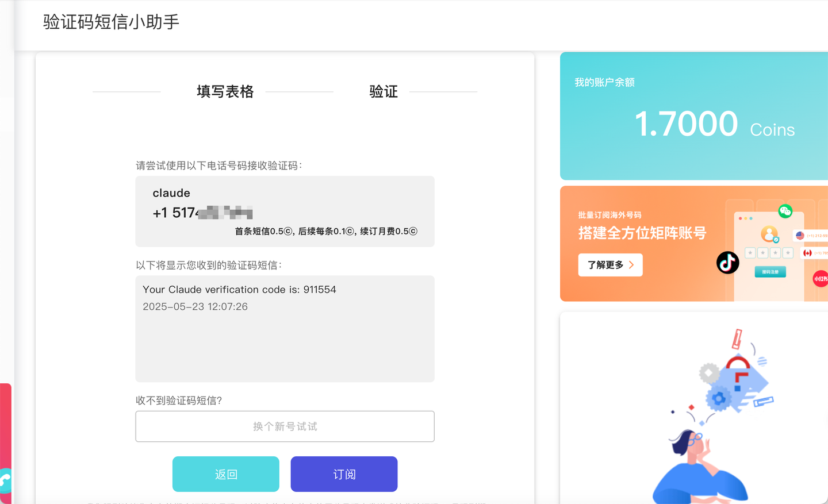Click the teal 接码注册 button in banner illustration

(770, 272)
